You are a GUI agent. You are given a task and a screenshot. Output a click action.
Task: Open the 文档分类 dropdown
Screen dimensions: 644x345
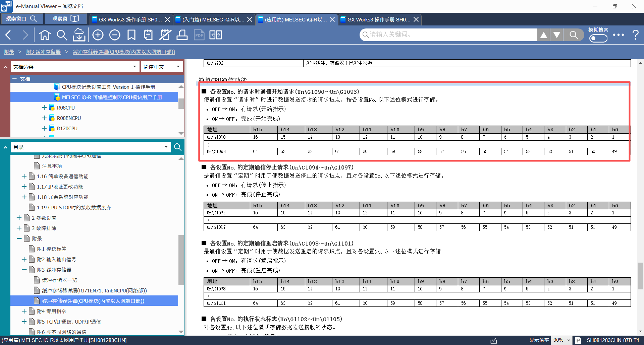(x=75, y=67)
